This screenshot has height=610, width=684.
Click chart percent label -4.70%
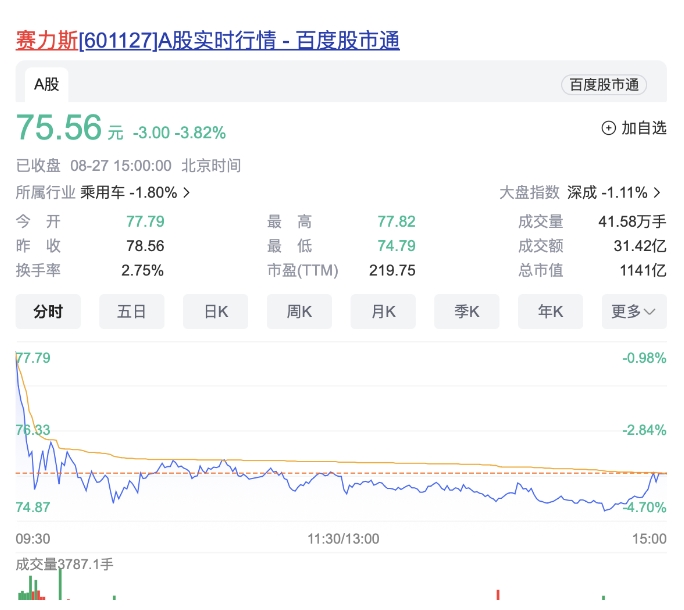pos(644,507)
